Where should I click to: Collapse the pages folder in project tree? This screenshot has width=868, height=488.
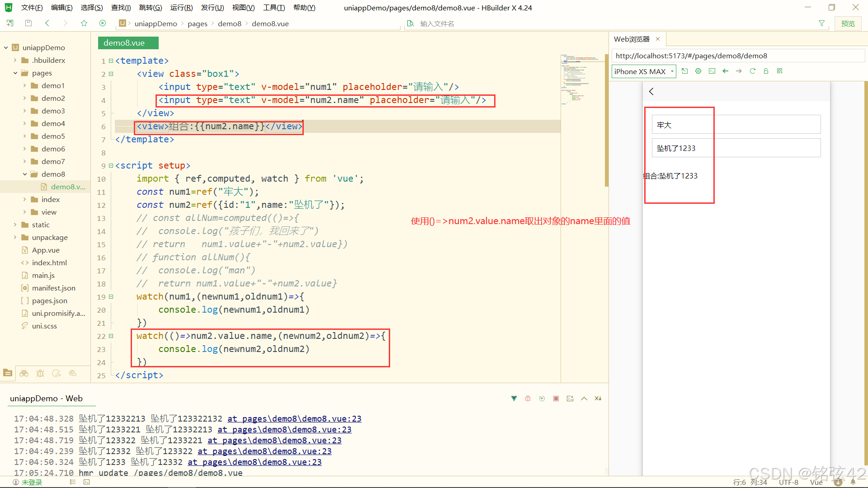[x=15, y=73]
